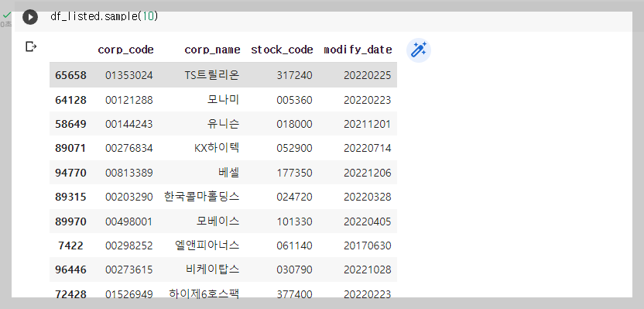Screen dimensions: 644x309
Task: Click stock code 177350
Action: pos(294,173)
